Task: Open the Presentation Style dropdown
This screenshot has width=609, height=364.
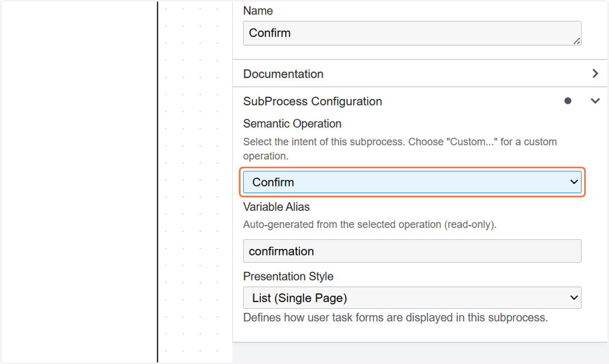Action: pyautogui.click(x=412, y=298)
